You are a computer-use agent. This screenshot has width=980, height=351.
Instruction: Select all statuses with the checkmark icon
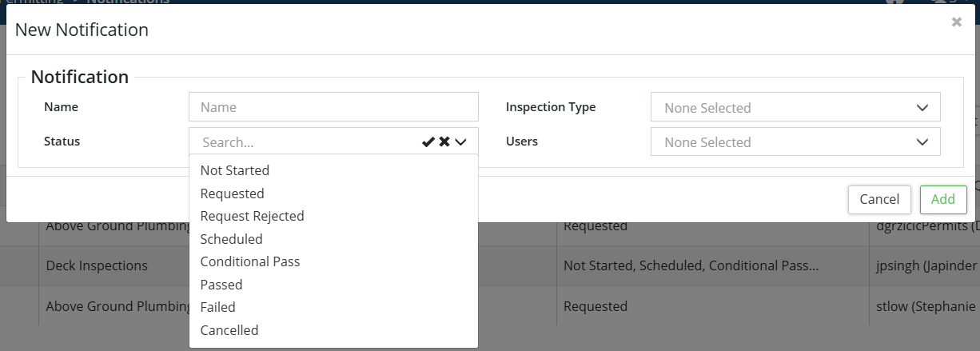pyautogui.click(x=428, y=142)
